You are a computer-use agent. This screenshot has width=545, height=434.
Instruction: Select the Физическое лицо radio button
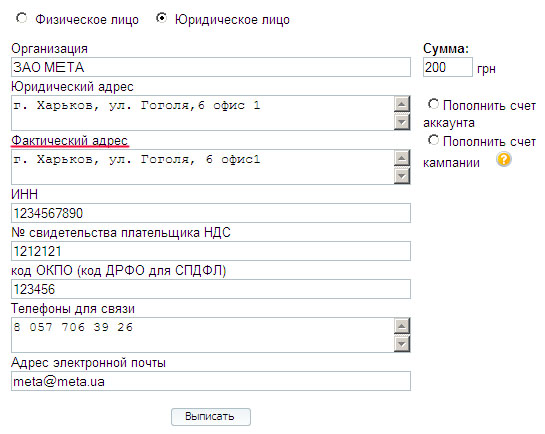22,18
